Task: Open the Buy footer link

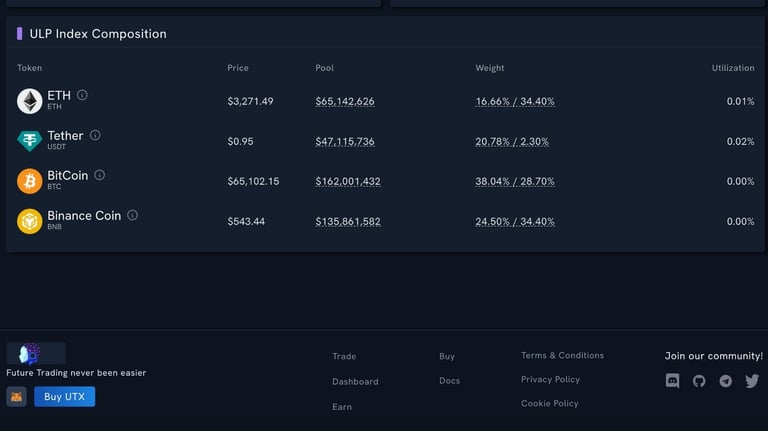Action: pos(447,356)
